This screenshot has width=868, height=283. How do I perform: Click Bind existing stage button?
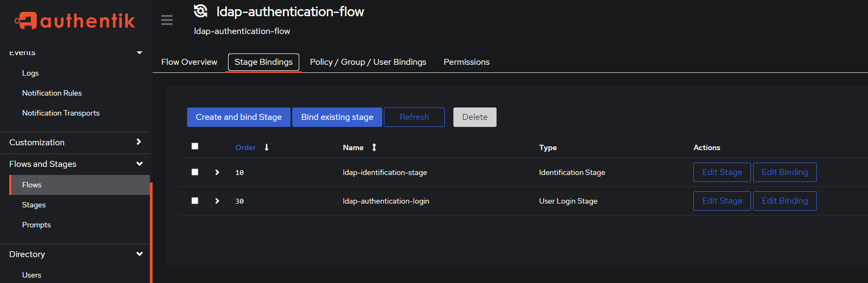[337, 117]
